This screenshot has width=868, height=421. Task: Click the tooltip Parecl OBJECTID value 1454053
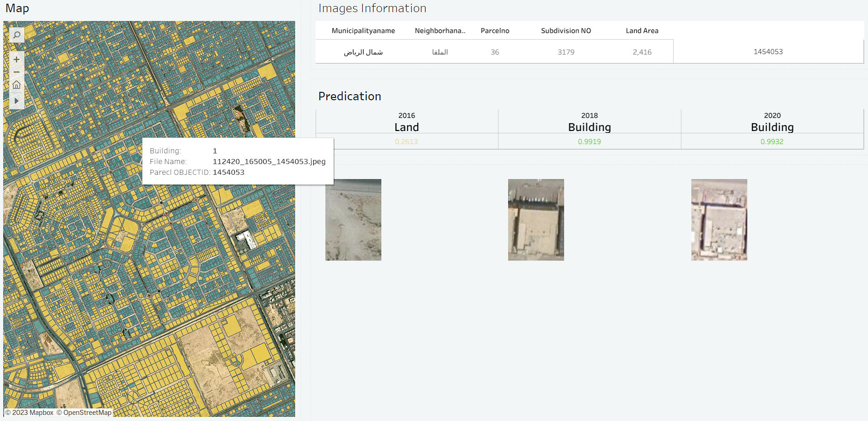[228, 173]
